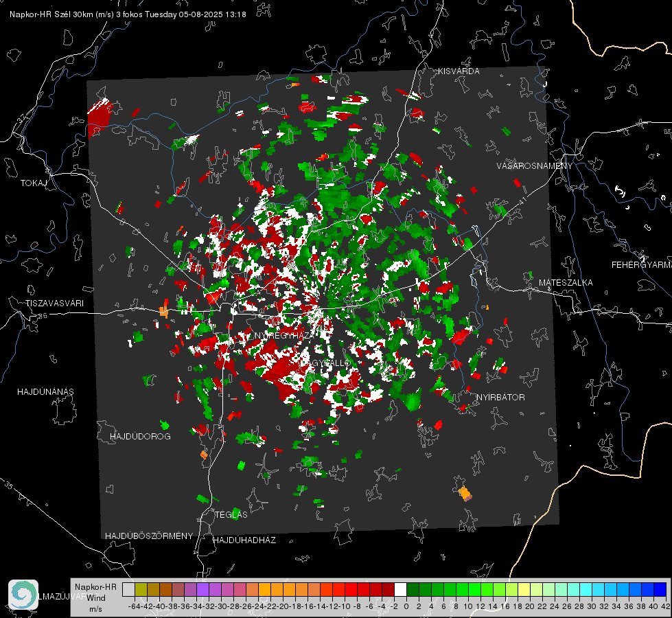Image resolution: width=672 pixels, height=618 pixels.
Task: Click road number 35 label
Action: click(8, 485)
